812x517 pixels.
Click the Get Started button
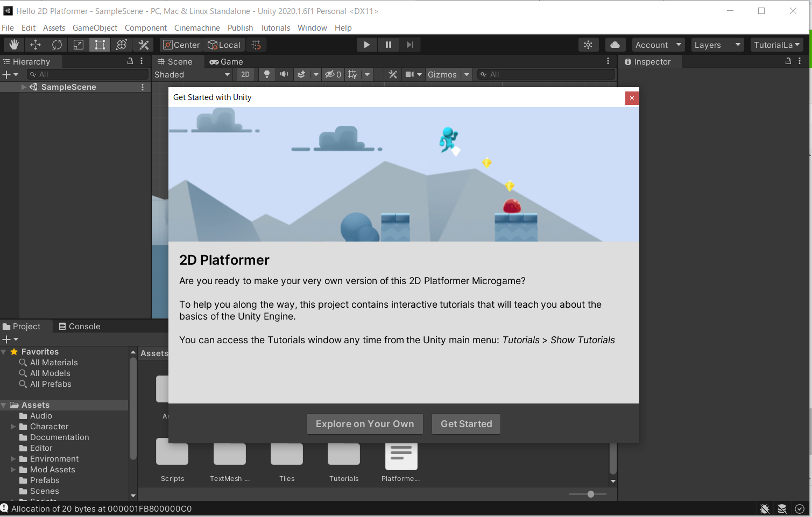466,423
